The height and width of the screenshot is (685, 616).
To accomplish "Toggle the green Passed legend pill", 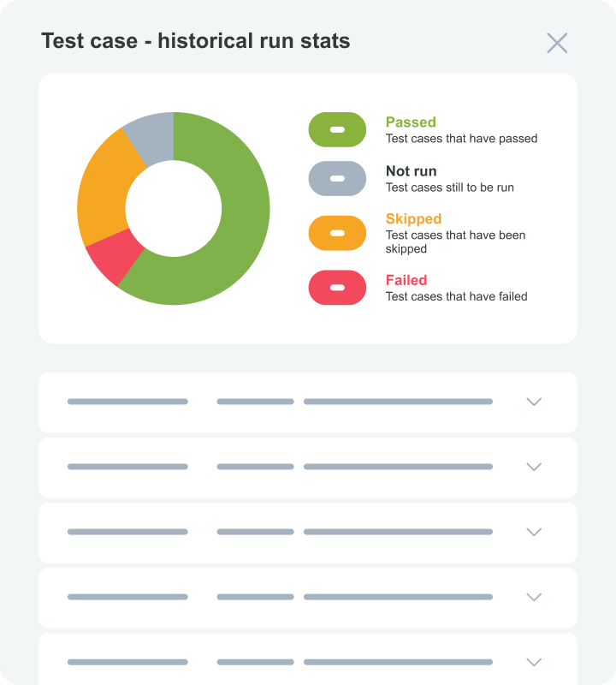I will point(337,129).
